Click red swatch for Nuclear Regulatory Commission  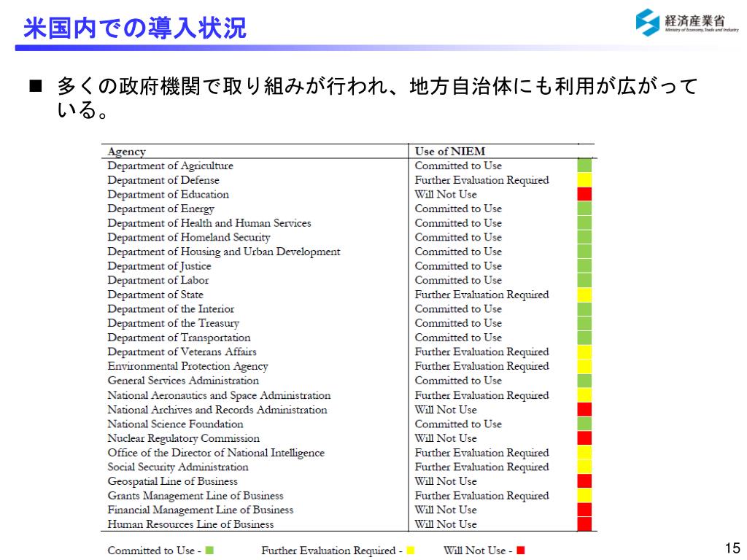(584, 438)
